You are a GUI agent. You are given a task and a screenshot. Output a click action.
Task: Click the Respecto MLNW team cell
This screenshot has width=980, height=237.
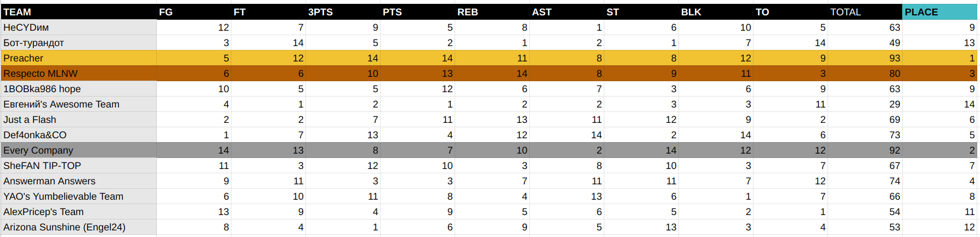pyautogui.click(x=79, y=74)
